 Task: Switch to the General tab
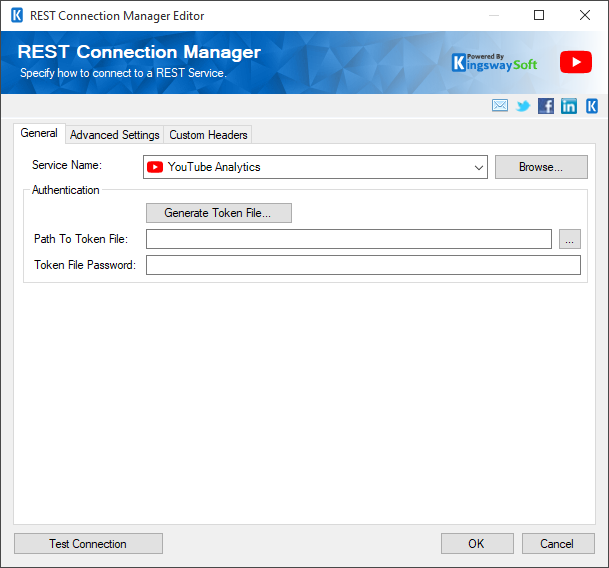coord(39,133)
